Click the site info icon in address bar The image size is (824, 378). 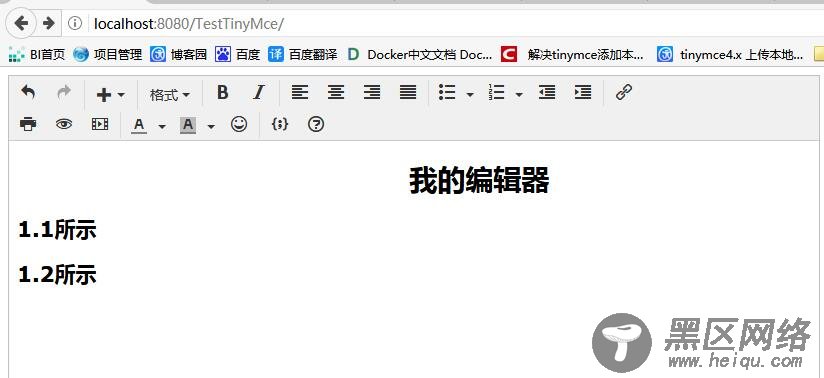click(x=76, y=23)
